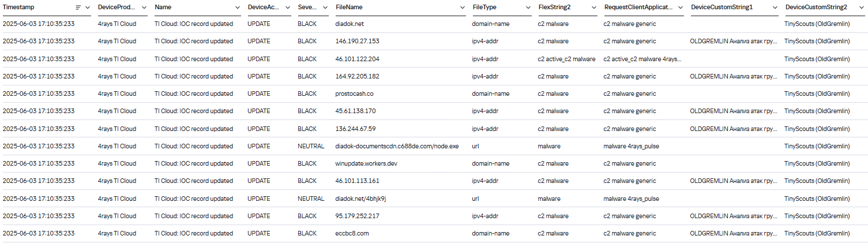Click the prostocash.co file name cell

(355, 94)
